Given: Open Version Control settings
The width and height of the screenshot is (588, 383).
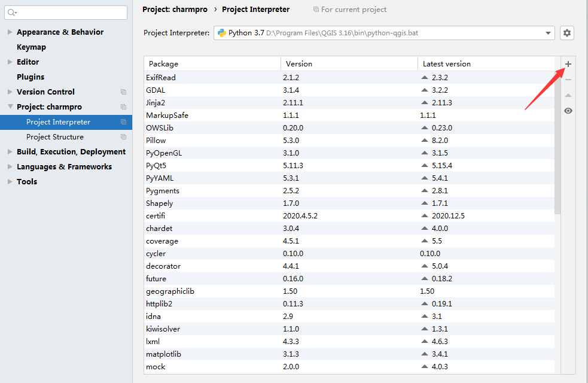Looking at the screenshot, I should coord(45,92).
